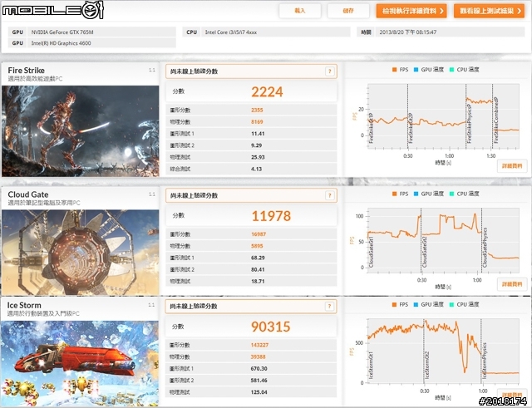This screenshot has height=408, width=532.
Task: Click Fire Strike graphics test 2 value 9.29
Action: coord(257,145)
